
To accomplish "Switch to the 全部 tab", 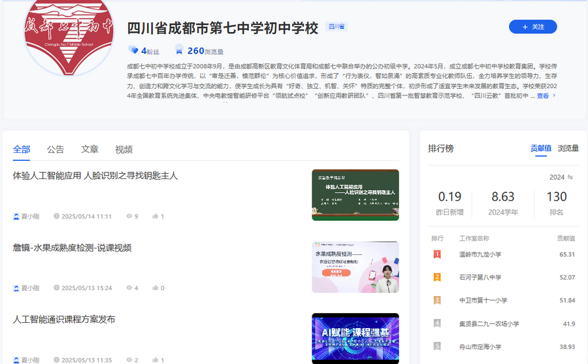I will pos(22,150).
